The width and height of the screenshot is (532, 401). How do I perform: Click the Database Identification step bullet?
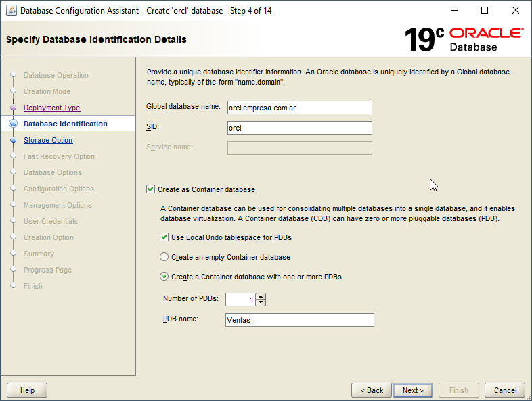pyautogui.click(x=13, y=124)
